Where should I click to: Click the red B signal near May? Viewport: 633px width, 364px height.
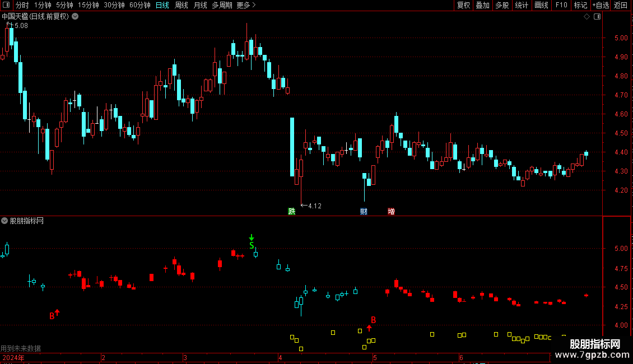coord(374,320)
